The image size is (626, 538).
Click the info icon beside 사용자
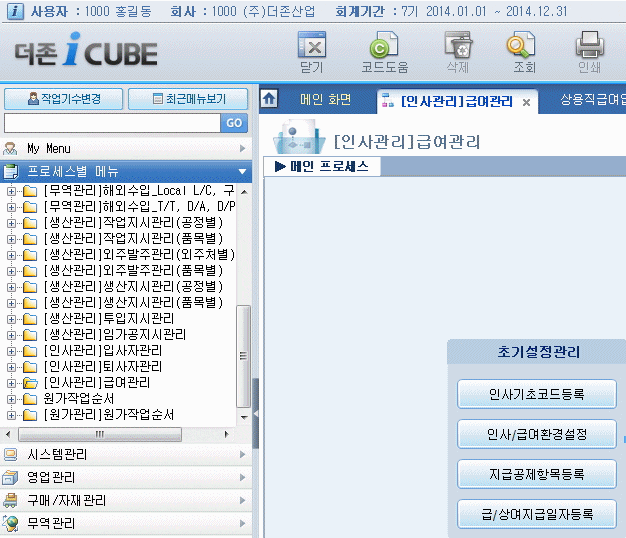point(15,11)
